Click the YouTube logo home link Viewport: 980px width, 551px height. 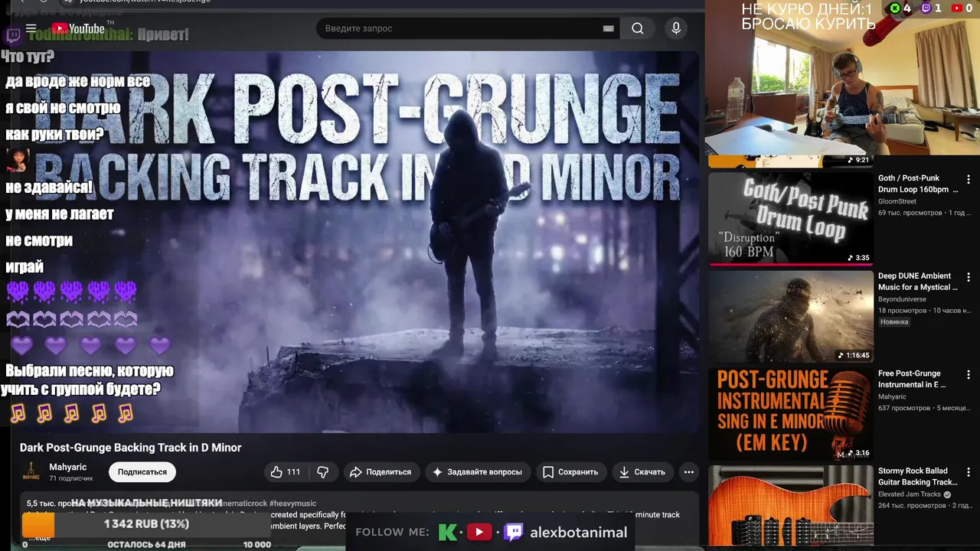(78, 28)
